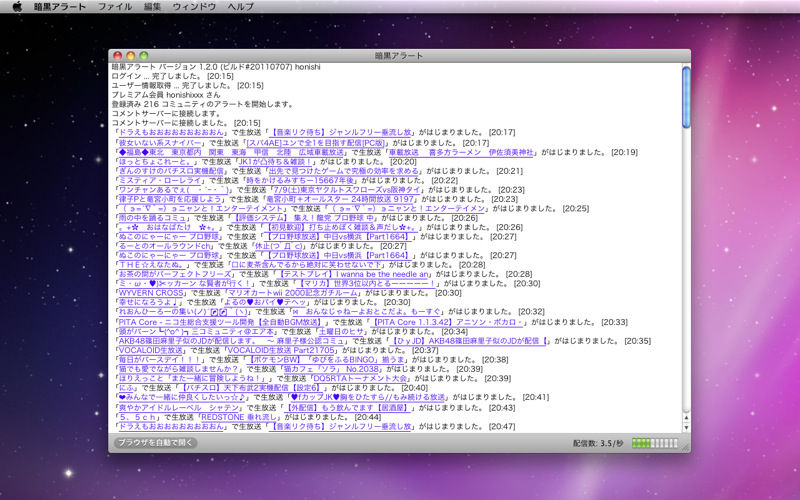Image resolution: width=800 pixels, height=500 pixels.
Task: Open the ５．５ｃｈ community link
Action: tap(137, 417)
